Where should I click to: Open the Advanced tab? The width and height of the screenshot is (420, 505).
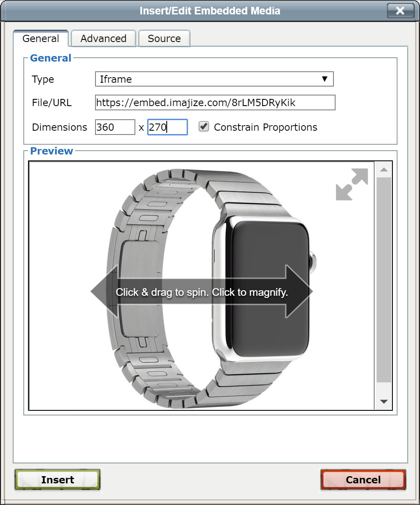point(104,39)
